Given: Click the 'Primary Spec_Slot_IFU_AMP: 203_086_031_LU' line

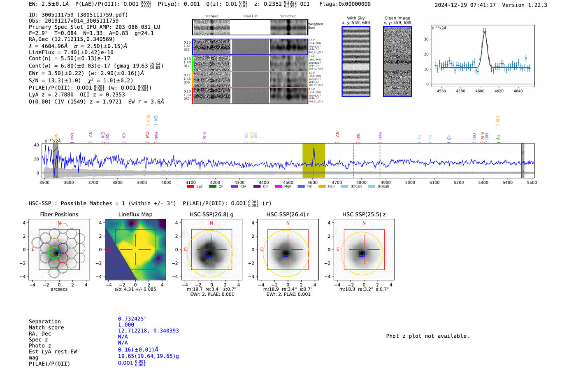Looking at the screenshot, I should (95, 27).
